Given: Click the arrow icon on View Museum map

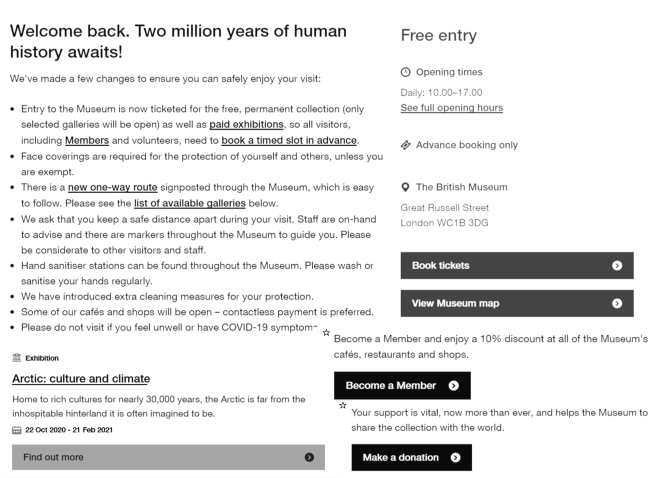Looking at the screenshot, I should pyautogui.click(x=617, y=303).
